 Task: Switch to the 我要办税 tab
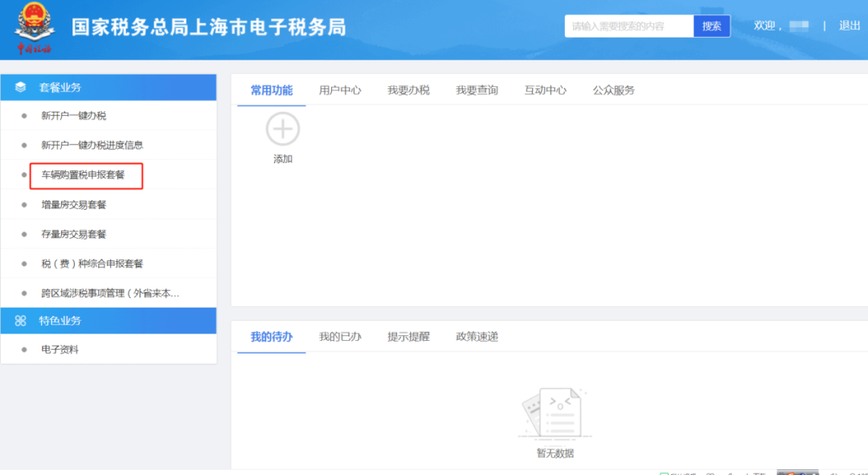click(408, 90)
